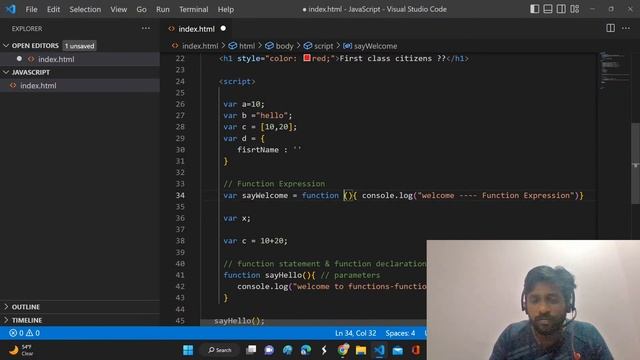This screenshot has width=640, height=360.
Task: Click Ln 34, Col 32 status entry
Action: (356, 333)
